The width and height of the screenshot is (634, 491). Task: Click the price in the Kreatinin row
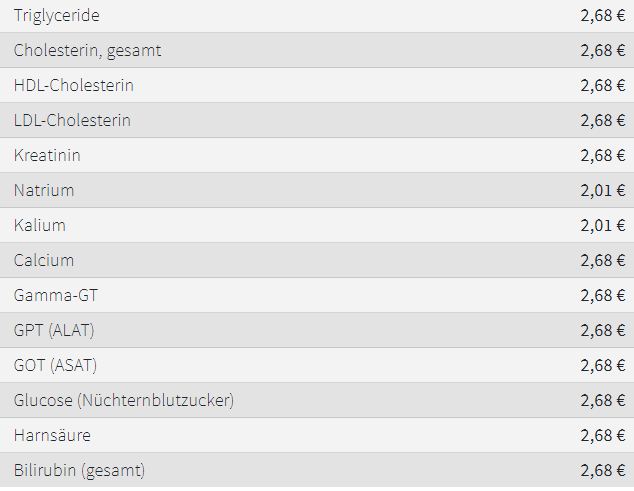602,156
